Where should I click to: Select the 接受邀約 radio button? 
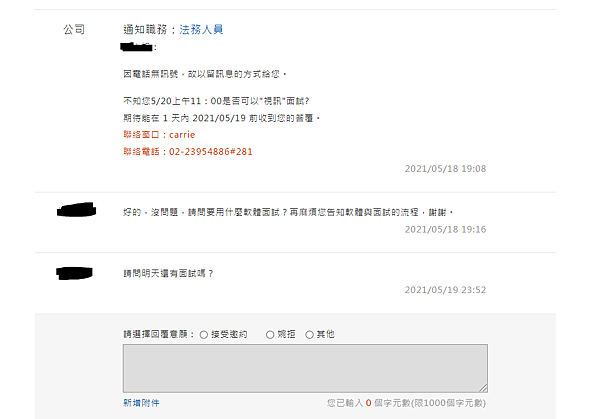pyautogui.click(x=204, y=335)
